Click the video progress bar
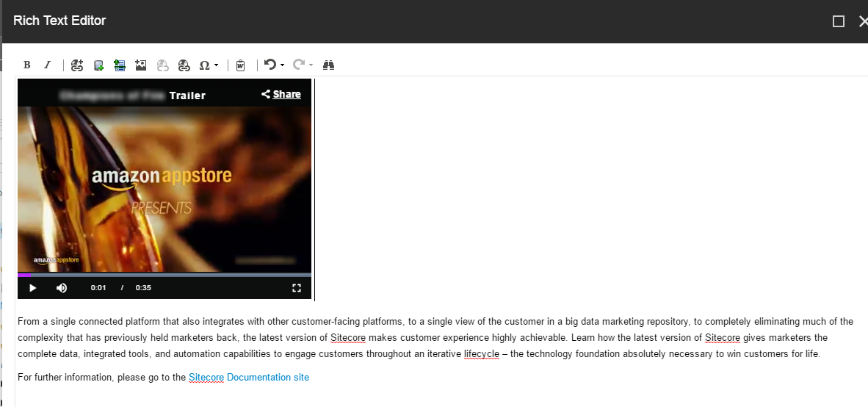Viewport: 868px width, 407px height. point(164,275)
